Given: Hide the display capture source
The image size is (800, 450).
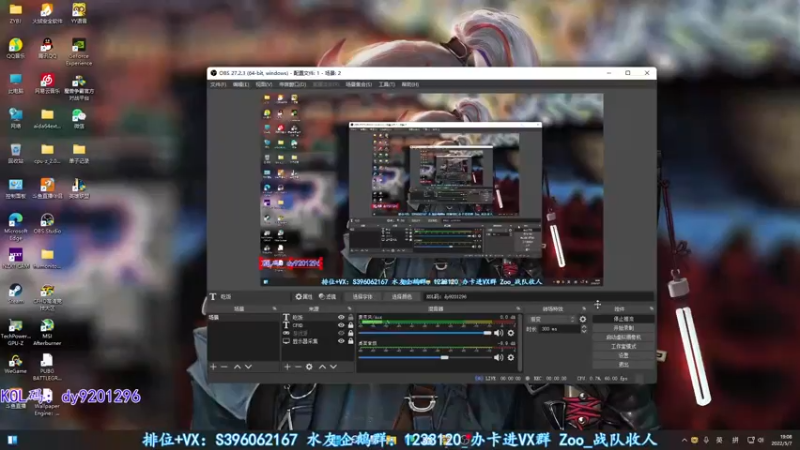Looking at the screenshot, I should point(341,341).
